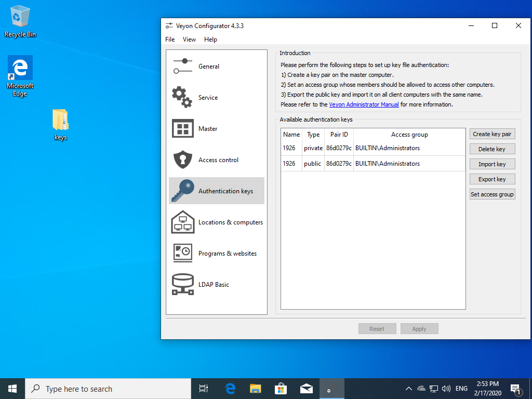Select the General label in sidebar

(x=209, y=66)
